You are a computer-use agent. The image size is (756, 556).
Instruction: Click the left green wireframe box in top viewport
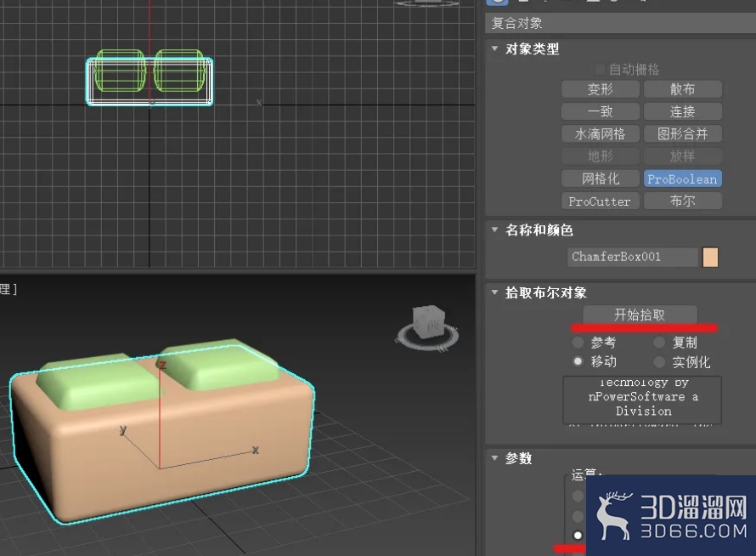pos(120,71)
